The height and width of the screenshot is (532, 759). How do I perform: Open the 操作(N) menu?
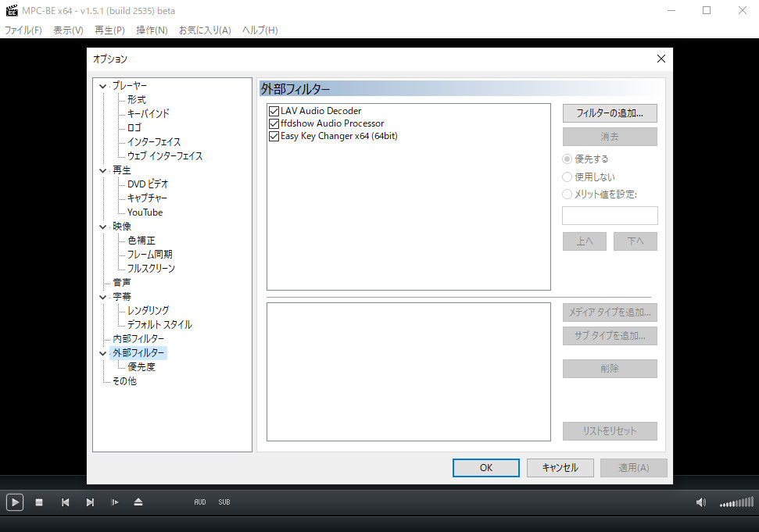[x=152, y=30]
